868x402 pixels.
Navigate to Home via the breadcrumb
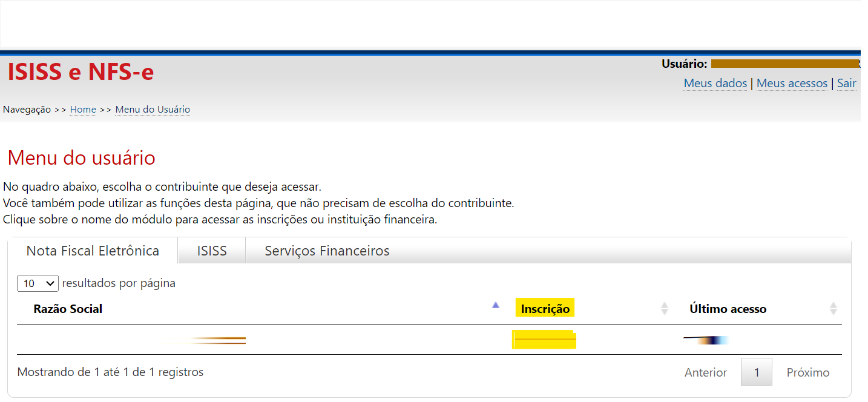pos(82,109)
